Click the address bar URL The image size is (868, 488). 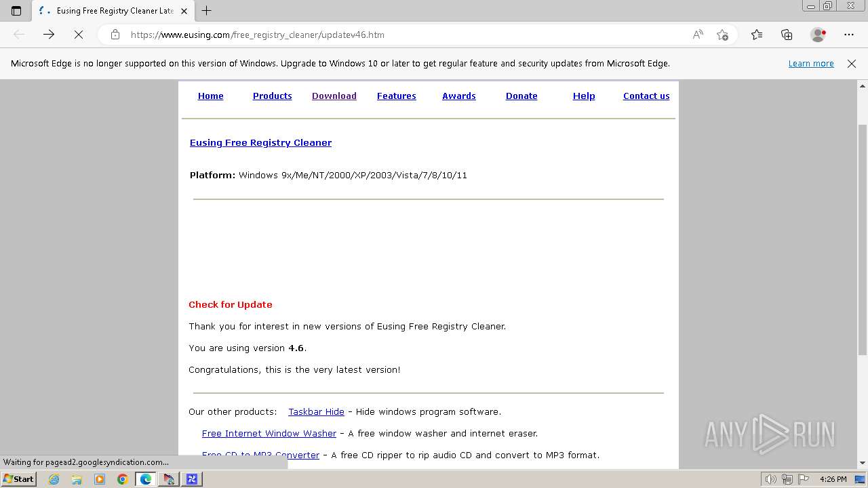pos(258,35)
